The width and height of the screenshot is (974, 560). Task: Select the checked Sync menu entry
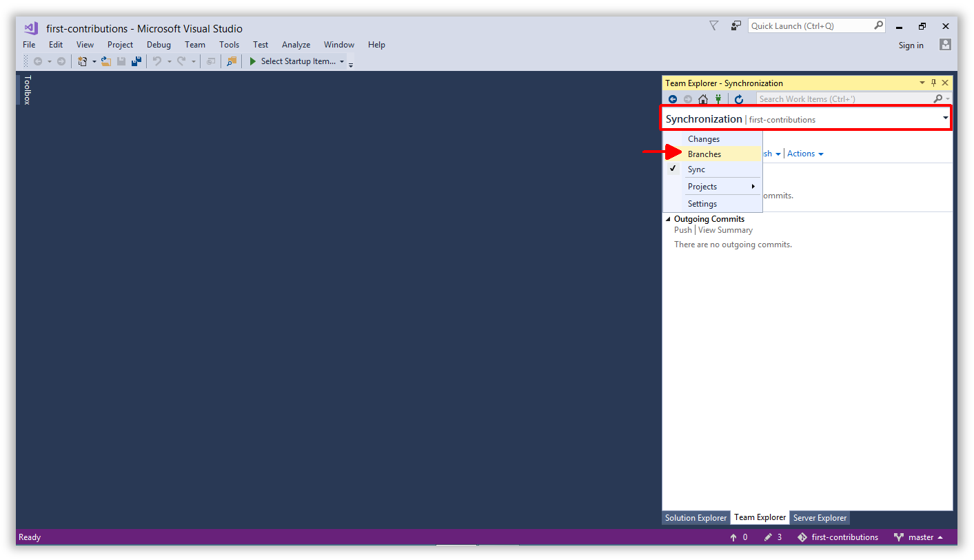pyautogui.click(x=713, y=169)
